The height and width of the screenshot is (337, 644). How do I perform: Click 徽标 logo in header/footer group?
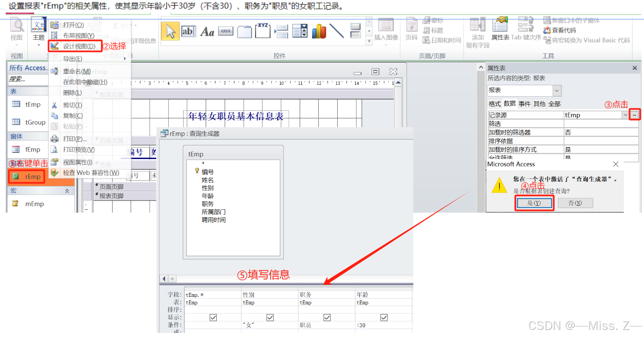point(433,20)
